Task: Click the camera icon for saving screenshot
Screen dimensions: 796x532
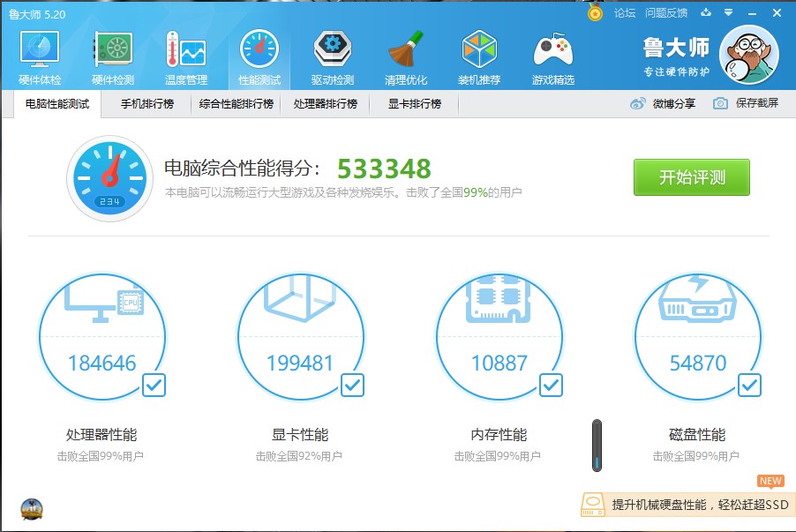Action: pyautogui.click(x=720, y=103)
